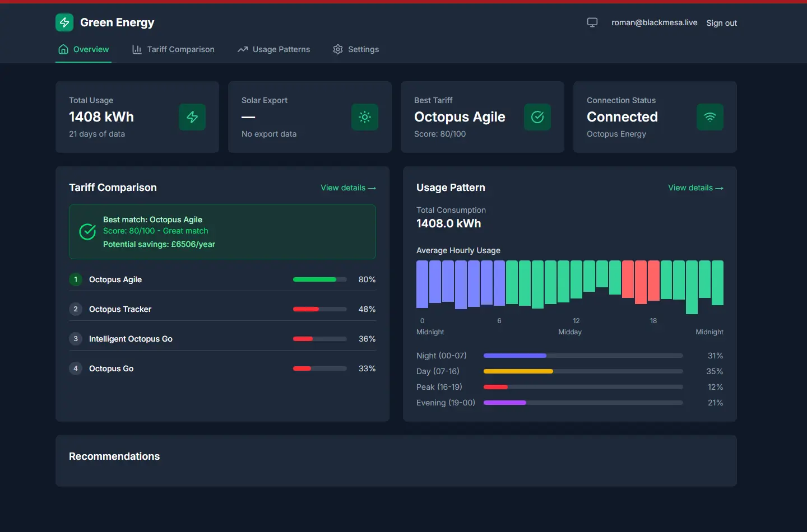This screenshot has height=532, width=807.
Task: Click the green check icon beside Best match
Action: pos(87,231)
